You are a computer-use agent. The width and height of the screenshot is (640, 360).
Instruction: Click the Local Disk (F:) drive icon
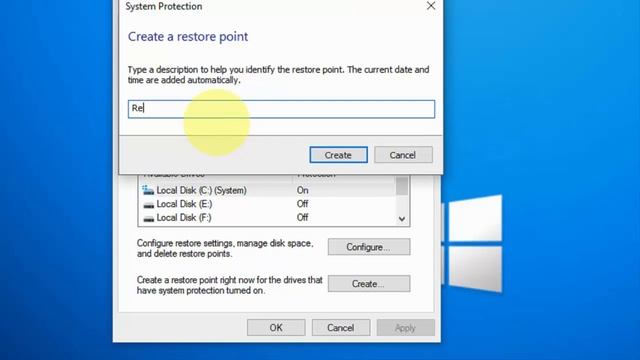coord(149,218)
